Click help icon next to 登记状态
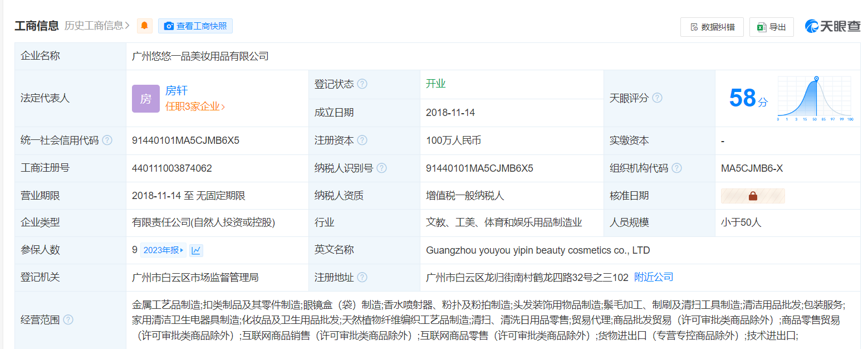The image size is (868, 349). click(362, 84)
